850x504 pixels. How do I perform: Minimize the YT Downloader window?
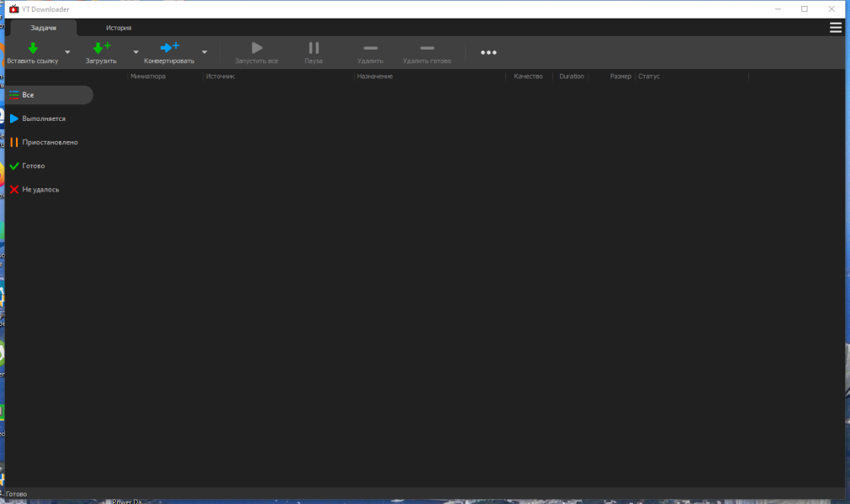(778, 8)
